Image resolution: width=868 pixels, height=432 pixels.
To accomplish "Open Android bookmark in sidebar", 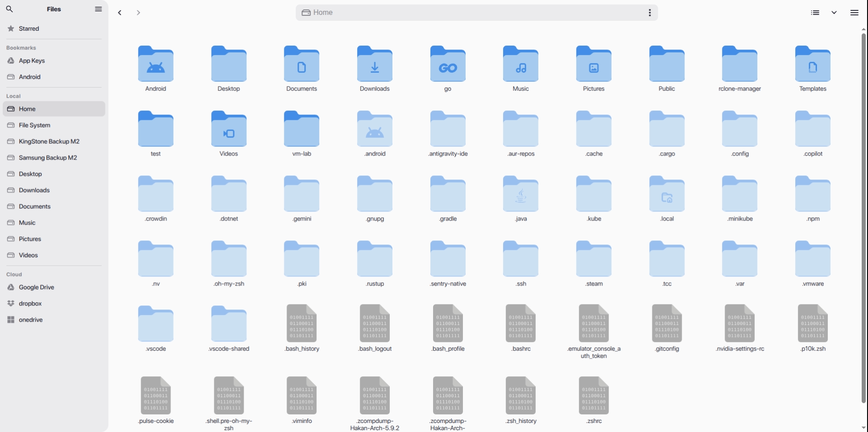I will [x=54, y=77].
